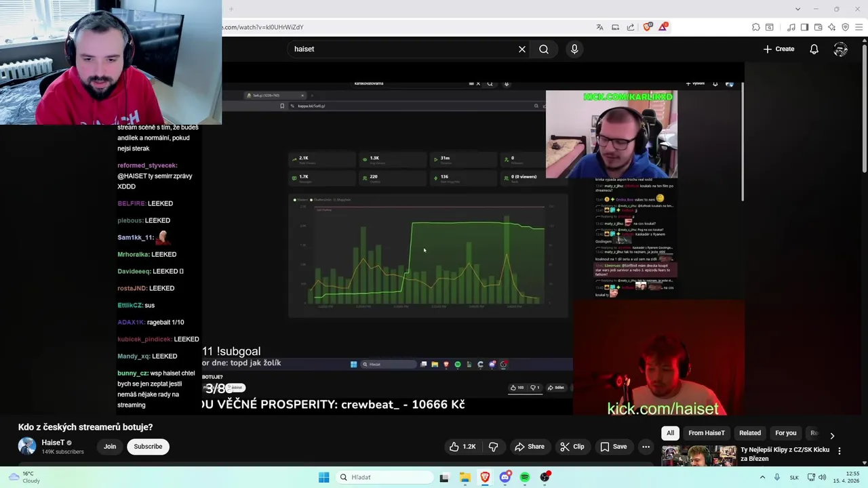868x488 pixels.
Task: Click 149K subscribers text
Action: coord(63,452)
